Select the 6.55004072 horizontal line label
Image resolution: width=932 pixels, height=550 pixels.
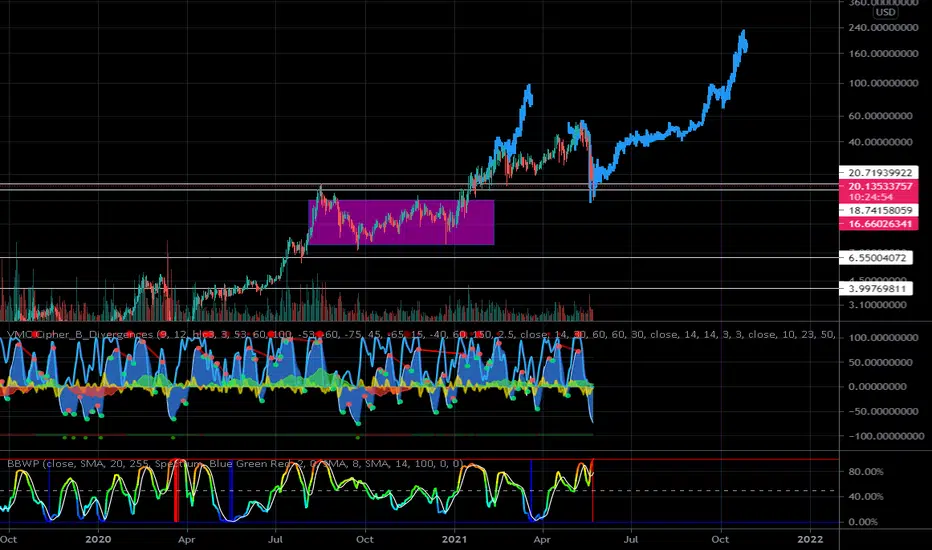click(x=876, y=257)
